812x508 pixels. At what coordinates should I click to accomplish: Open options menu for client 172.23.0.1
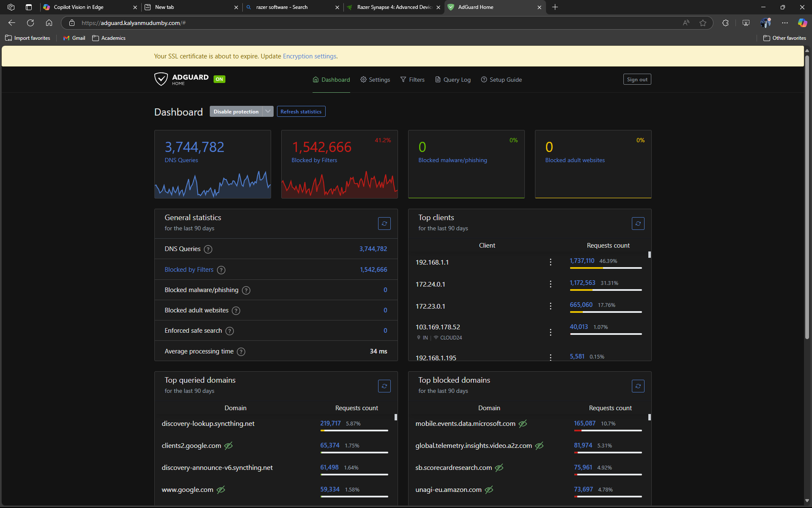550,306
